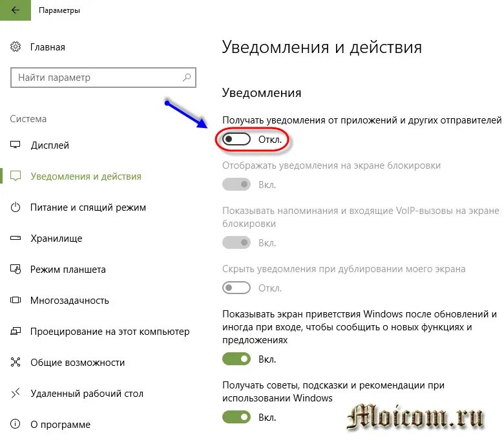Turn off Windows tips and recommendations toggle
The height and width of the screenshot is (446, 504).
pos(236,417)
